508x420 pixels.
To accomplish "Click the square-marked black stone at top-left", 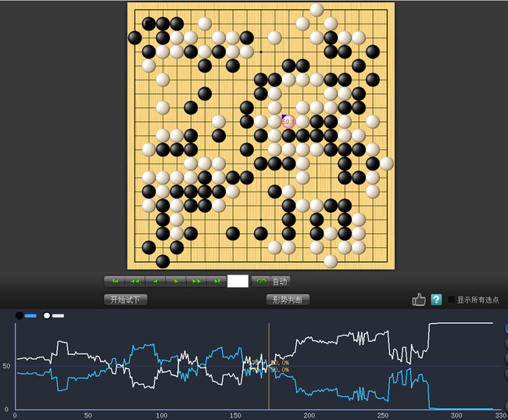I will click(148, 23).
